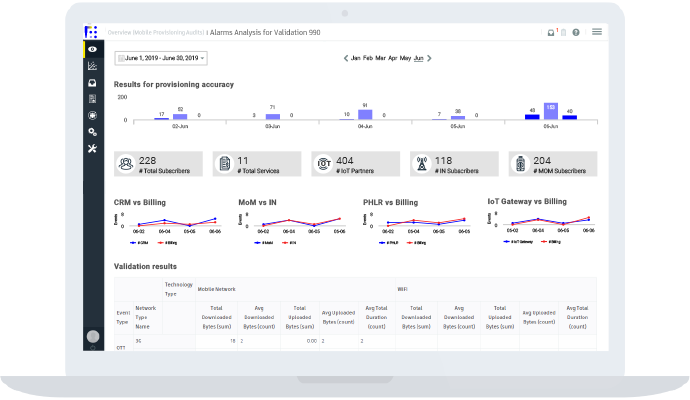Click the 153 bar for 06-Jun

coord(551,111)
